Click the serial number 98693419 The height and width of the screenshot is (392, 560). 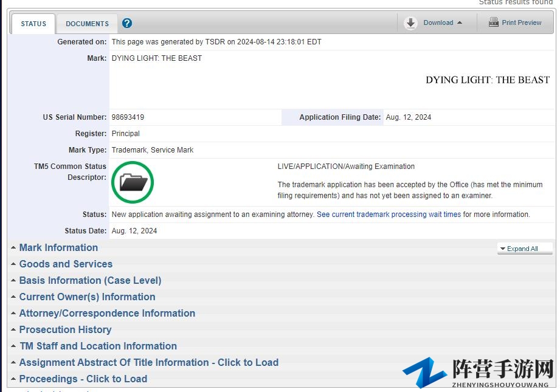point(128,117)
